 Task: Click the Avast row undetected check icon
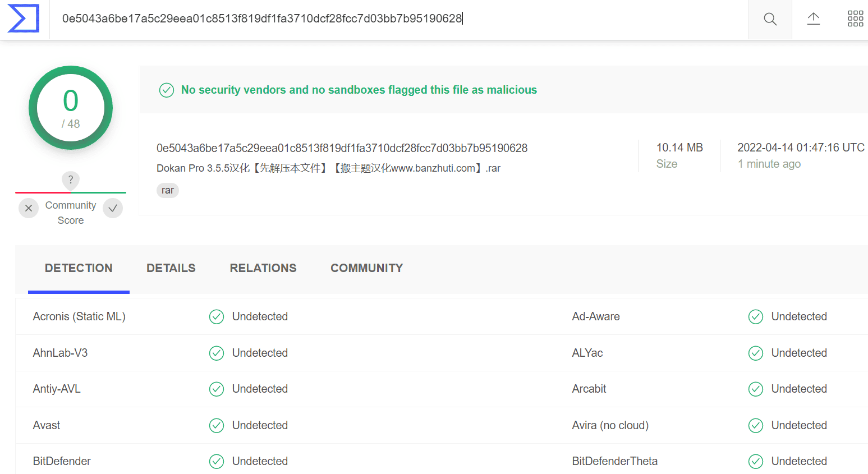point(217,426)
